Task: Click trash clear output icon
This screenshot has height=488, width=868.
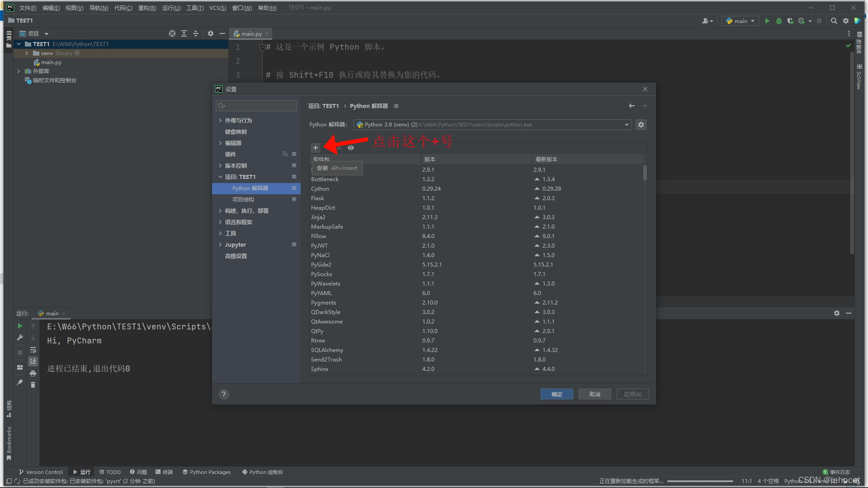Action: pyautogui.click(x=33, y=385)
